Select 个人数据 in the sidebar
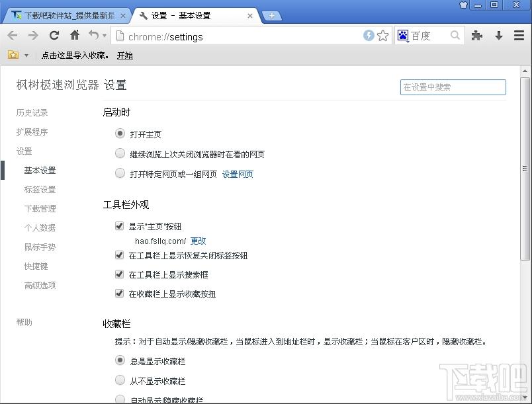The height and width of the screenshot is (404, 532). [40, 227]
